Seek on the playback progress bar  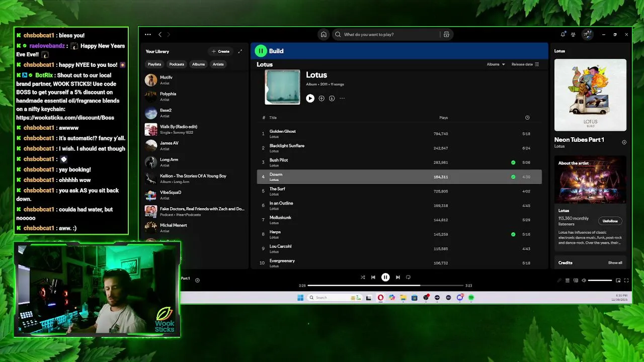[385, 286]
